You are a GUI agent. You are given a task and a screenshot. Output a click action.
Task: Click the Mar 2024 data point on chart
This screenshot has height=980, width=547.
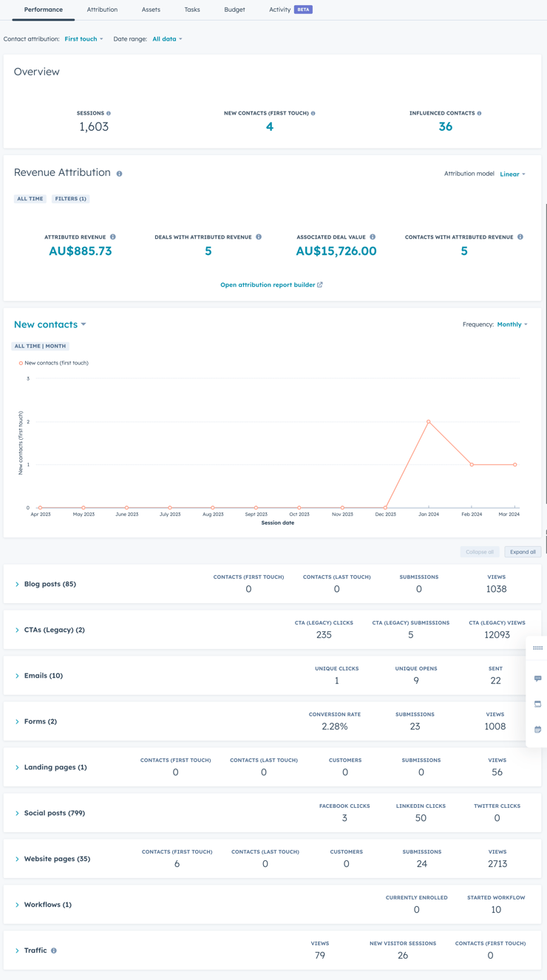coord(515,465)
